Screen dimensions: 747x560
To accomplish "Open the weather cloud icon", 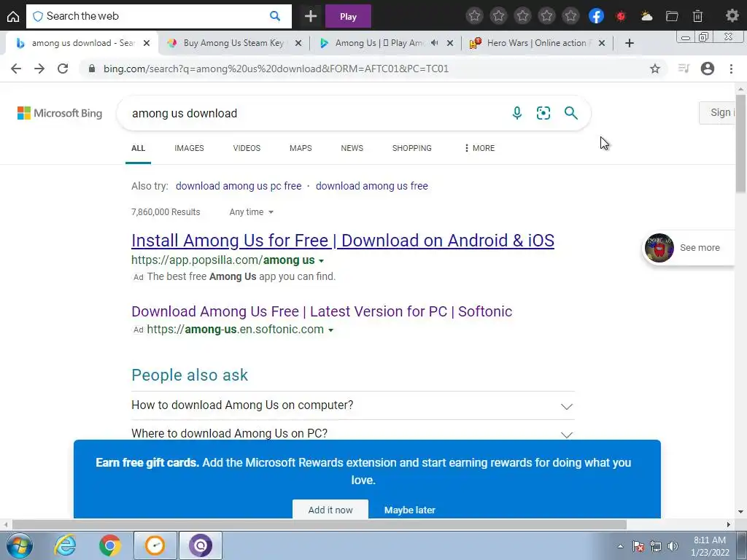I will point(646,16).
